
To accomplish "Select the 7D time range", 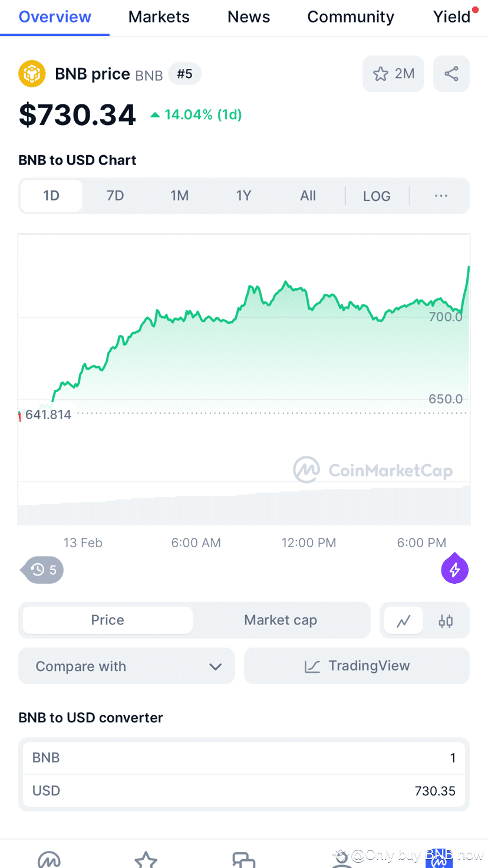I will 116,196.
